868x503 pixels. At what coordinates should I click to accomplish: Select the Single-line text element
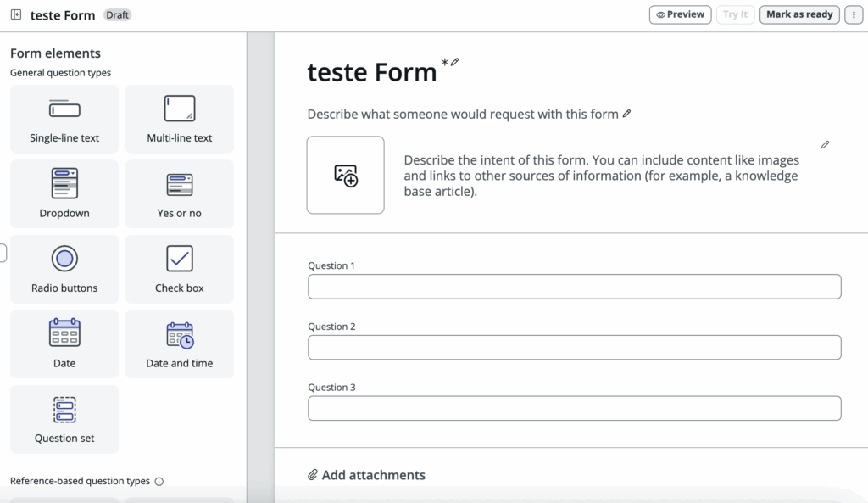pyautogui.click(x=64, y=120)
